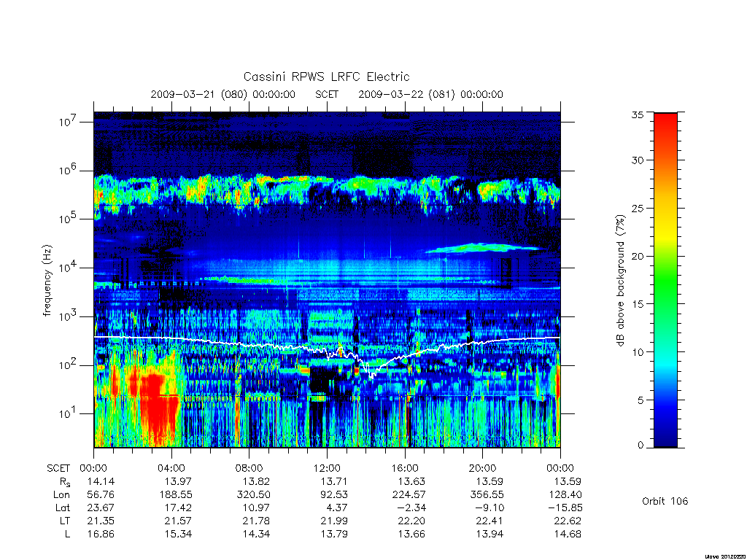Click the 'SCET' row header below the plot
This screenshot has width=747, height=560.
pos(58,468)
